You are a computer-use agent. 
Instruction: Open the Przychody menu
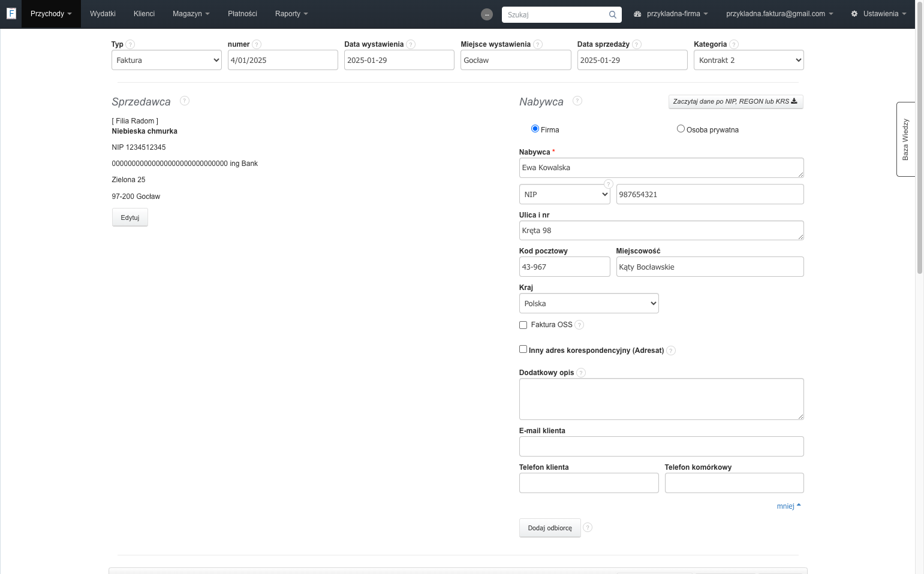tap(51, 14)
